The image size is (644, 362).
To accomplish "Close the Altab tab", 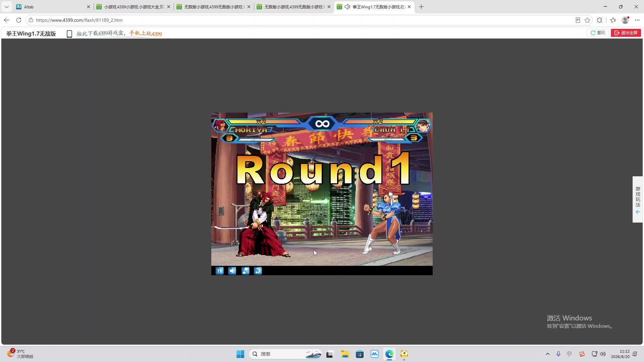I will click(x=89, y=7).
